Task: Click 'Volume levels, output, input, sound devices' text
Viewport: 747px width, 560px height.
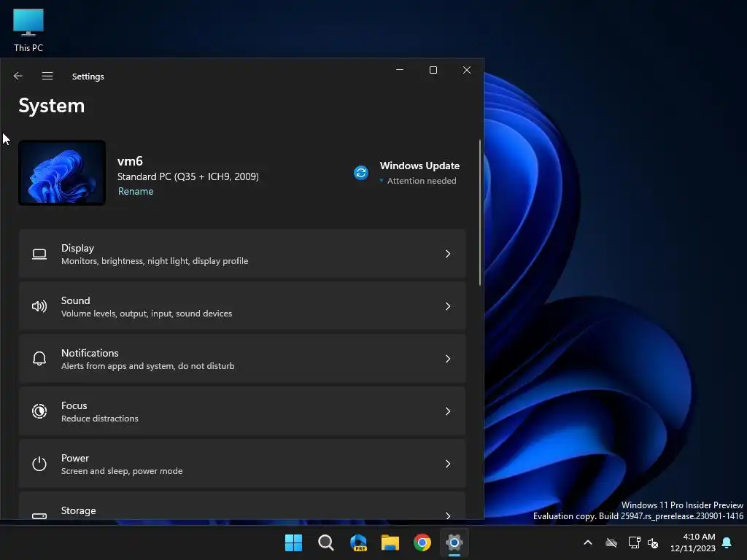Action: (147, 314)
